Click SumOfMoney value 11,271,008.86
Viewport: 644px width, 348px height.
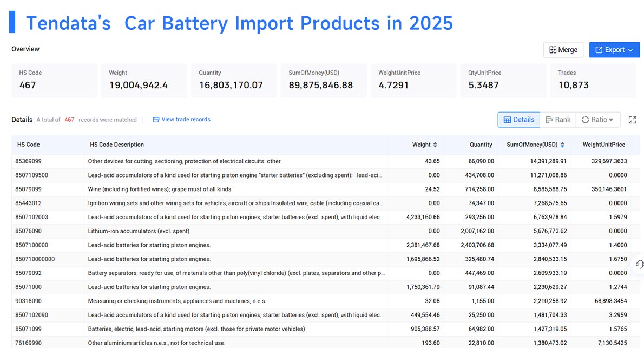point(548,175)
